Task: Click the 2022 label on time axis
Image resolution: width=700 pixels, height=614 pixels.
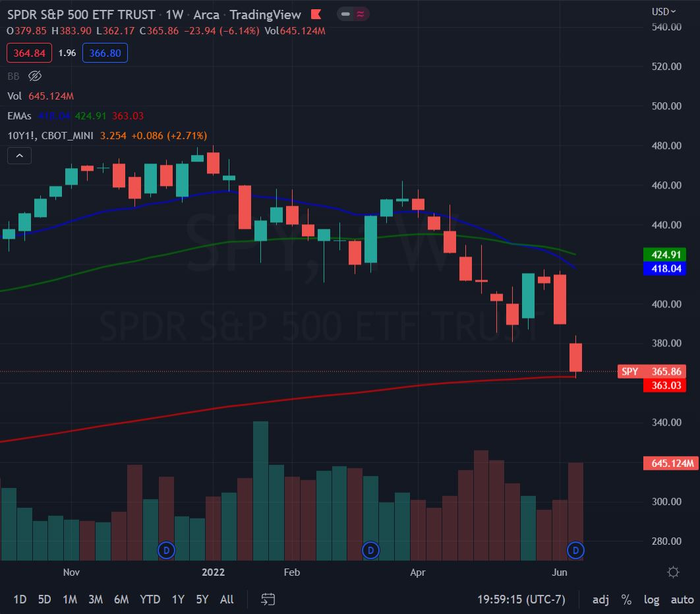Action: [x=213, y=572]
